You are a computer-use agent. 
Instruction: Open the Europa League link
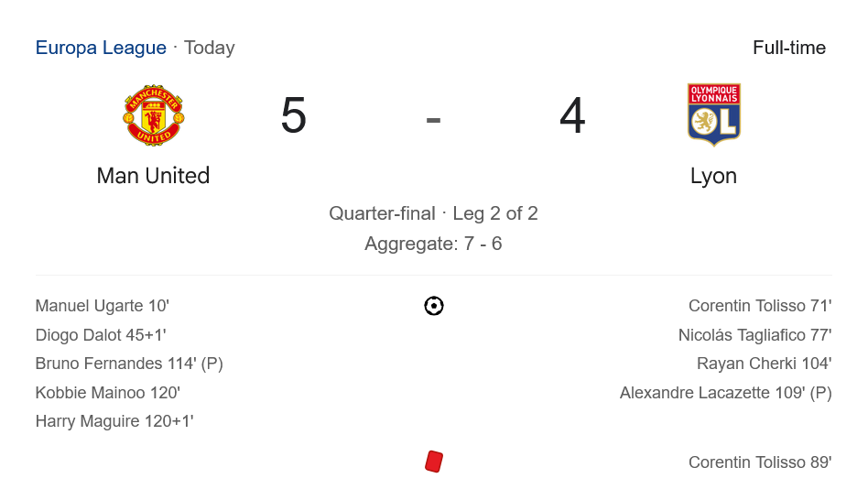pyautogui.click(x=101, y=48)
